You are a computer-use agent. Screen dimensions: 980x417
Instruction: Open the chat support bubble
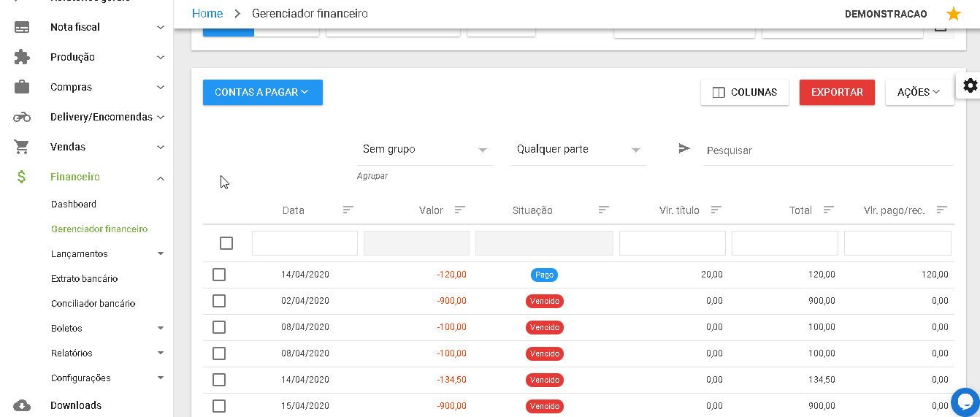point(965,402)
